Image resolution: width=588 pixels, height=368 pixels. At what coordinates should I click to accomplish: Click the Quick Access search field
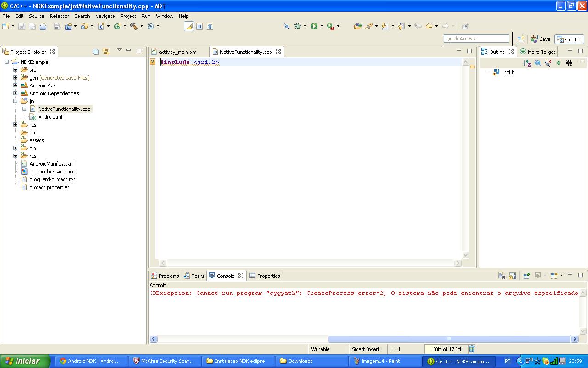(x=476, y=39)
